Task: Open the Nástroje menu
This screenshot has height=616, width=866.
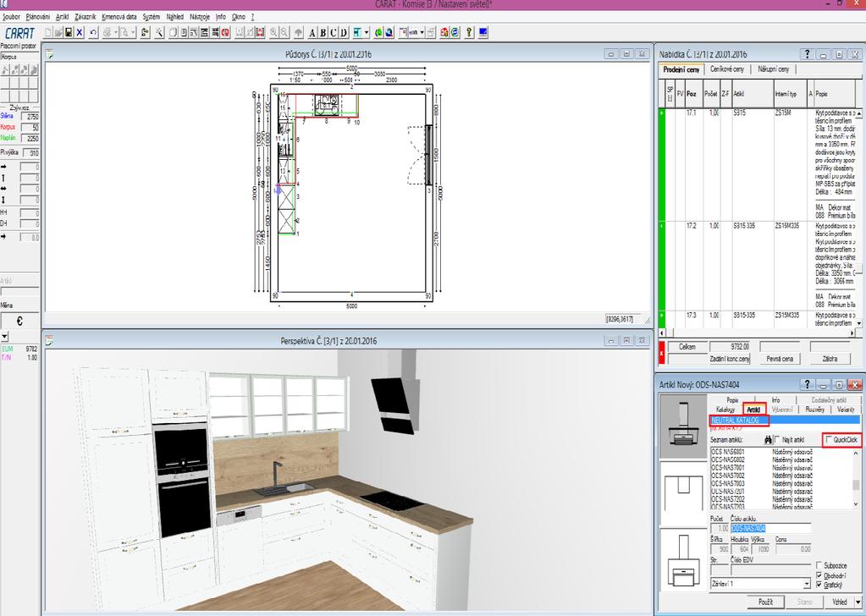Action: click(200, 17)
